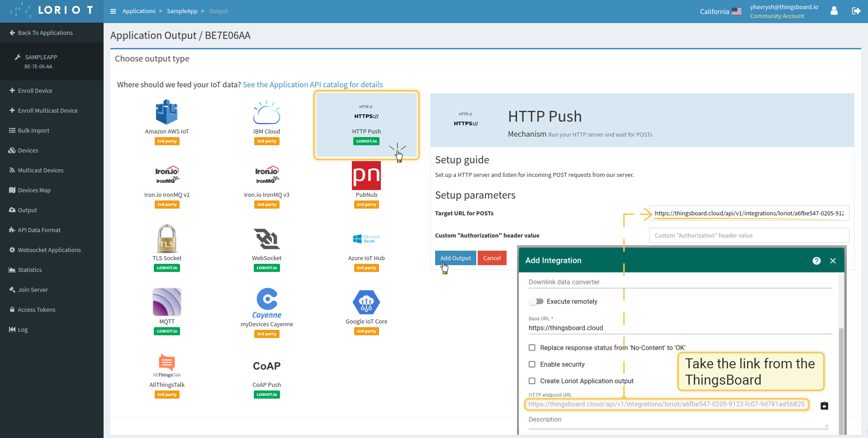Open Statistics in sidebar

(x=52, y=270)
